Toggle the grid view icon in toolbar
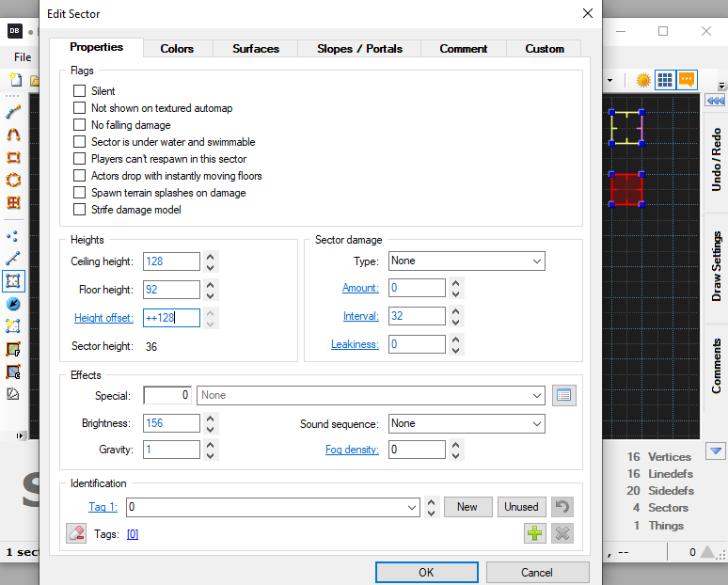Viewport: 728px width, 585px height. coord(665,80)
